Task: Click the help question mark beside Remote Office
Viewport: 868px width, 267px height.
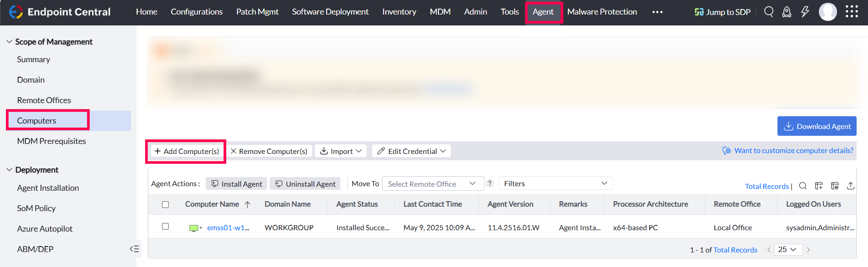Action: [490, 183]
